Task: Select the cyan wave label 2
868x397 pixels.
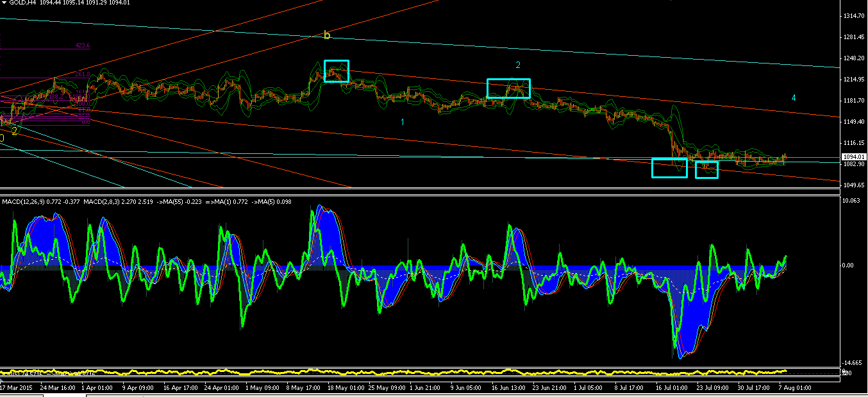Action: [518, 65]
